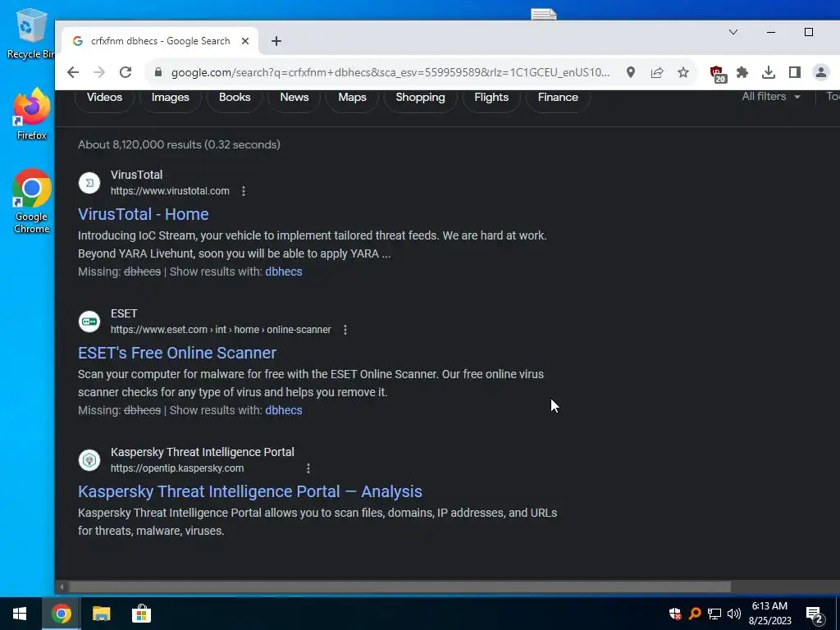The width and height of the screenshot is (840, 630).
Task: Open more options for VirusTotal result
Action: (244, 191)
